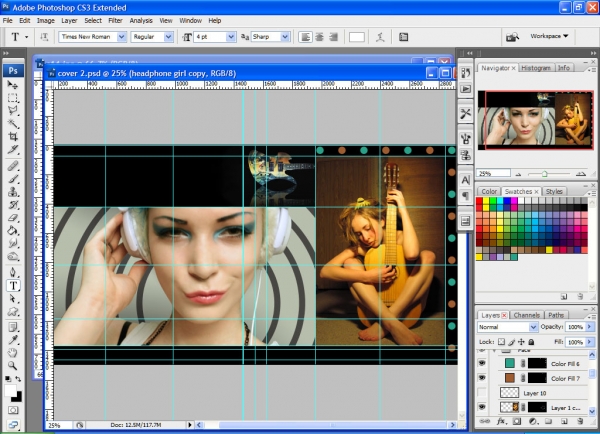This screenshot has height=434, width=600.
Task: Open the font size dropdown
Action: (x=231, y=37)
